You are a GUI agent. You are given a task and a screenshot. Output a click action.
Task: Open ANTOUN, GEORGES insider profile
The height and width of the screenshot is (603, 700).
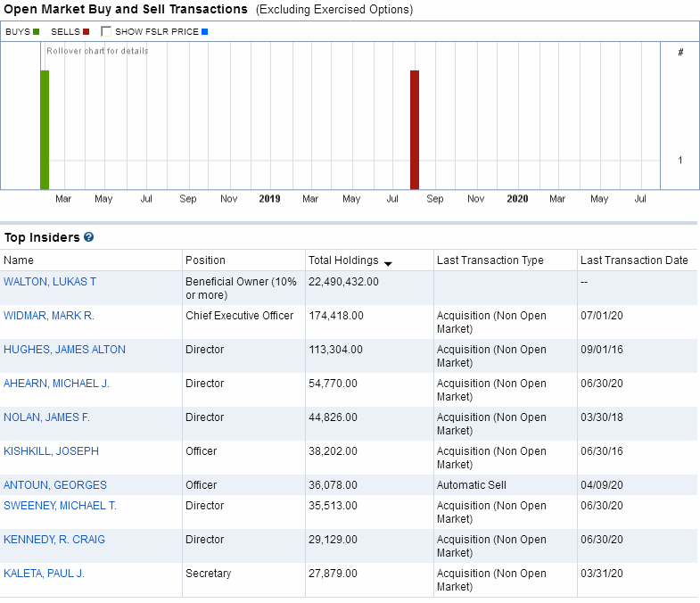coord(55,485)
